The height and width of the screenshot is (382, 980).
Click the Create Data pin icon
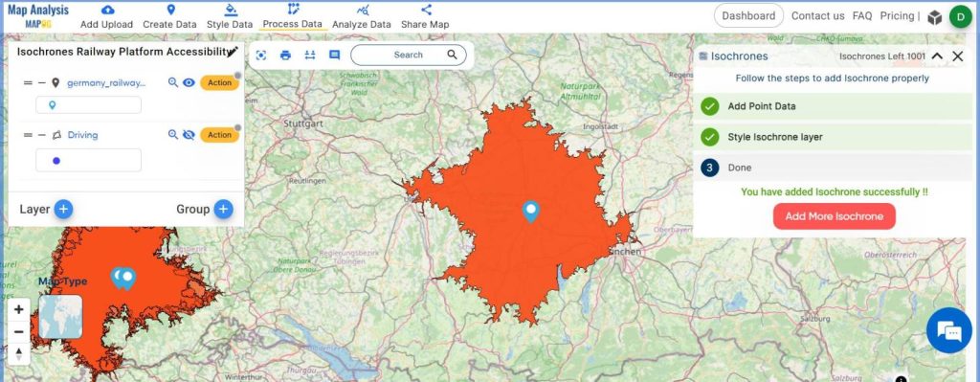tap(170, 10)
